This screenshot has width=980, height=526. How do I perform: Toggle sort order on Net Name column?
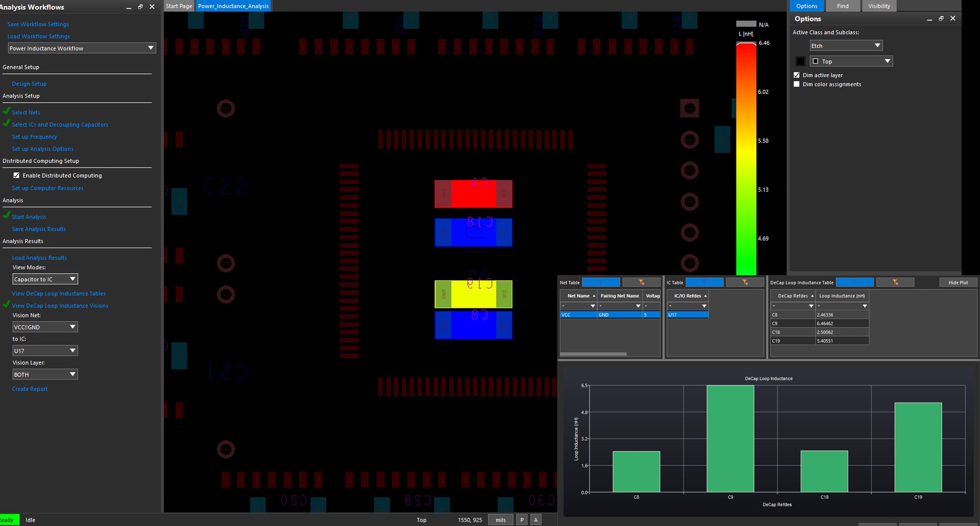click(x=578, y=296)
